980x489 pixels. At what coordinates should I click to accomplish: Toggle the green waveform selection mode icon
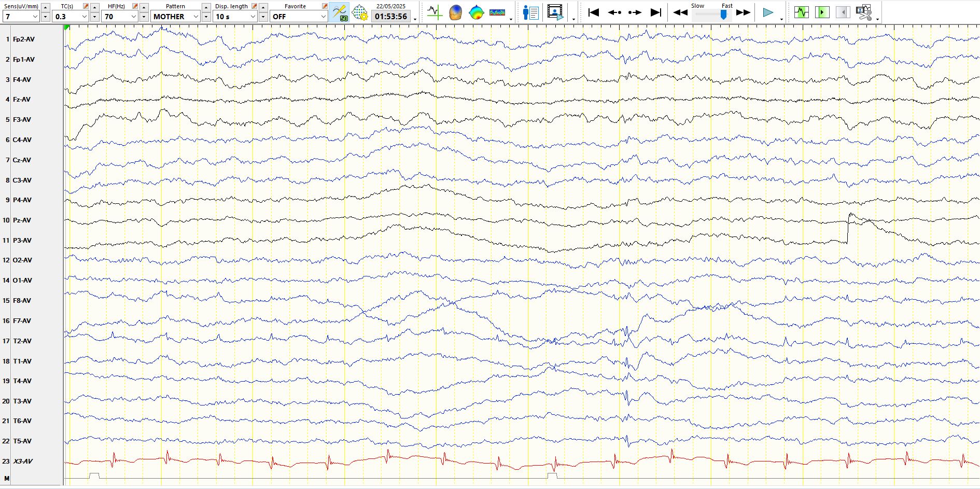click(x=802, y=12)
